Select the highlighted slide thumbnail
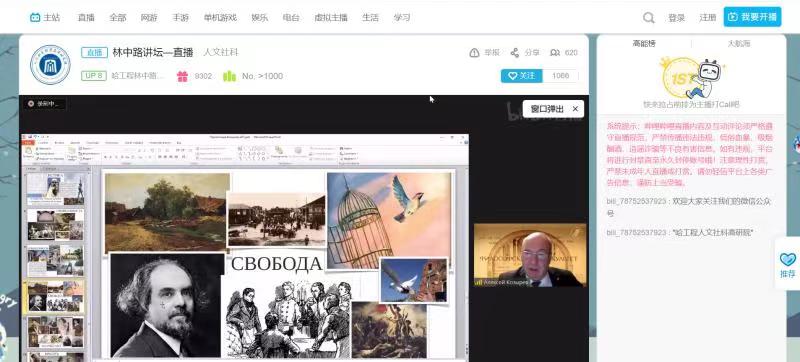Viewport: 800px width, 362px height. tap(55, 296)
